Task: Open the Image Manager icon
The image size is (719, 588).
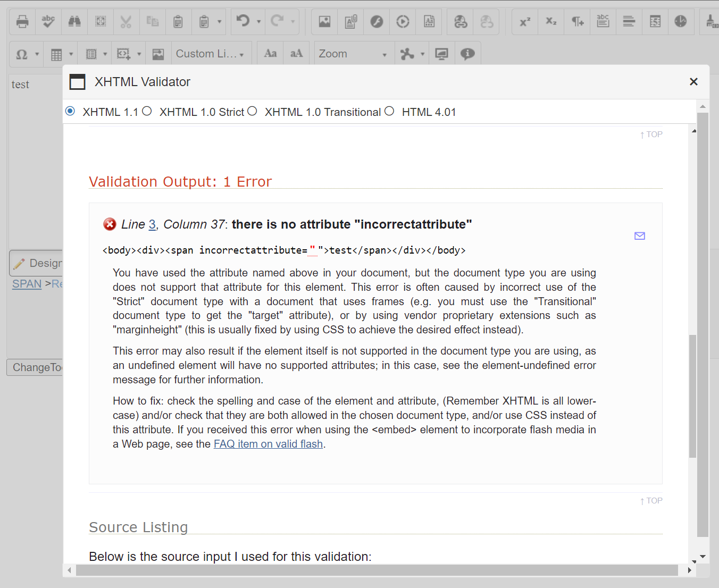Action: 324,22
